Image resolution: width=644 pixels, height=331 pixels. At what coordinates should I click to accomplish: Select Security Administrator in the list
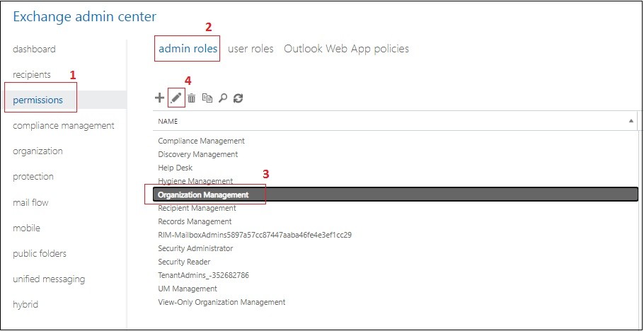tap(195, 248)
